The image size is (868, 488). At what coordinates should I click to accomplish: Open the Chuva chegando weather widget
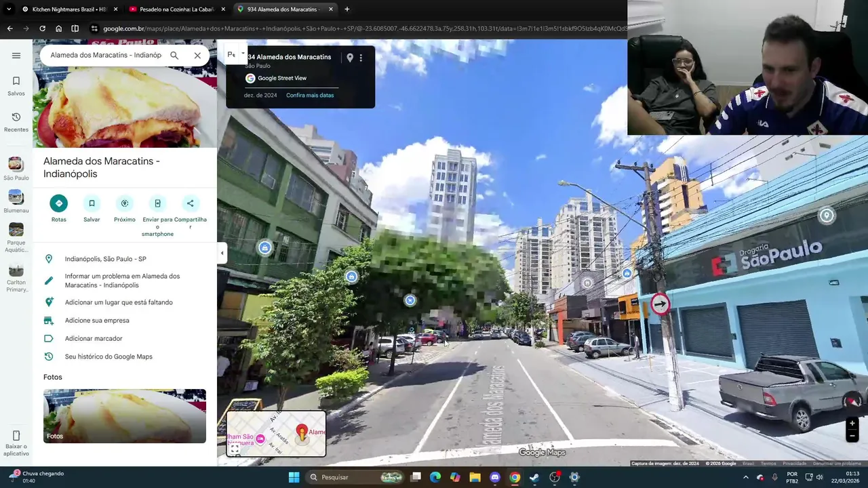[37, 477]
